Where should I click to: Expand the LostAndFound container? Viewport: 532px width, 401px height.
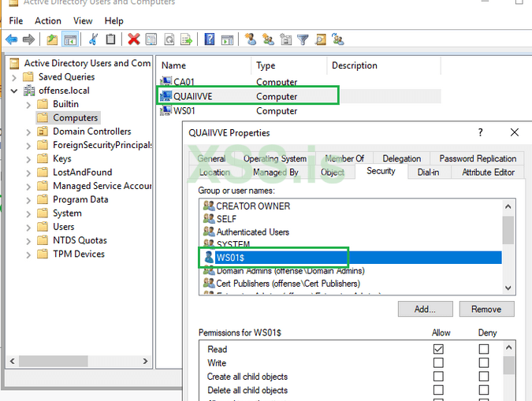click(x=28, y=173)
